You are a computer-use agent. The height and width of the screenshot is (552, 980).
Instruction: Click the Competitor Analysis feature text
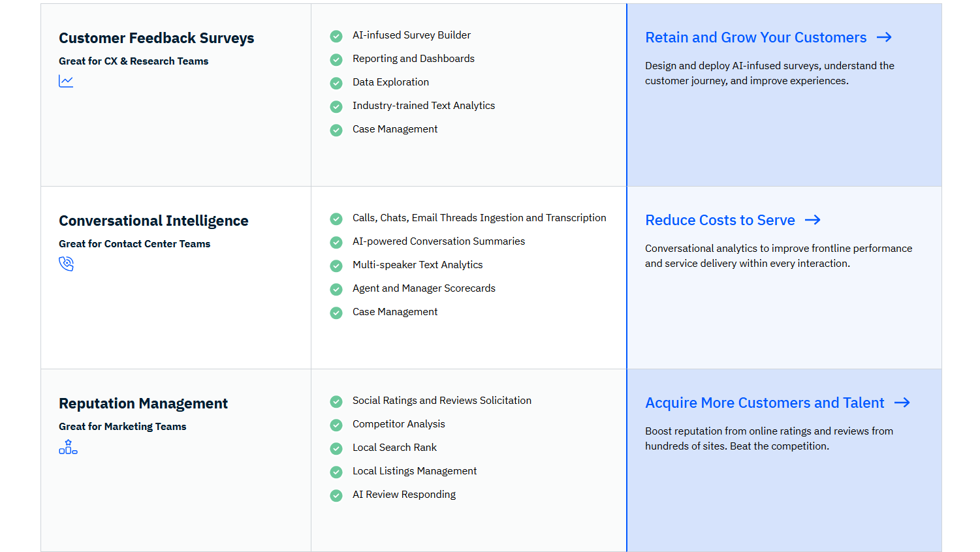click(398, 424)
